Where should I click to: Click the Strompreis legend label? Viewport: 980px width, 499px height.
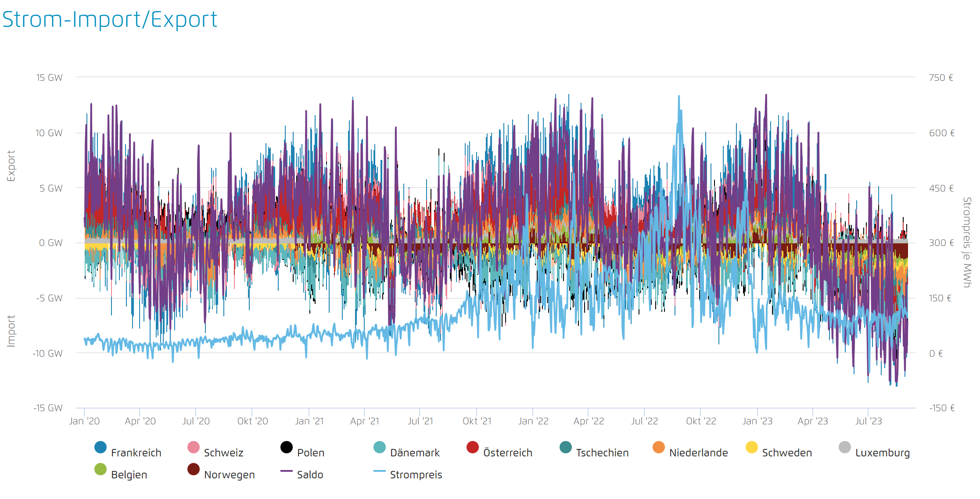[x=416, y=475]
